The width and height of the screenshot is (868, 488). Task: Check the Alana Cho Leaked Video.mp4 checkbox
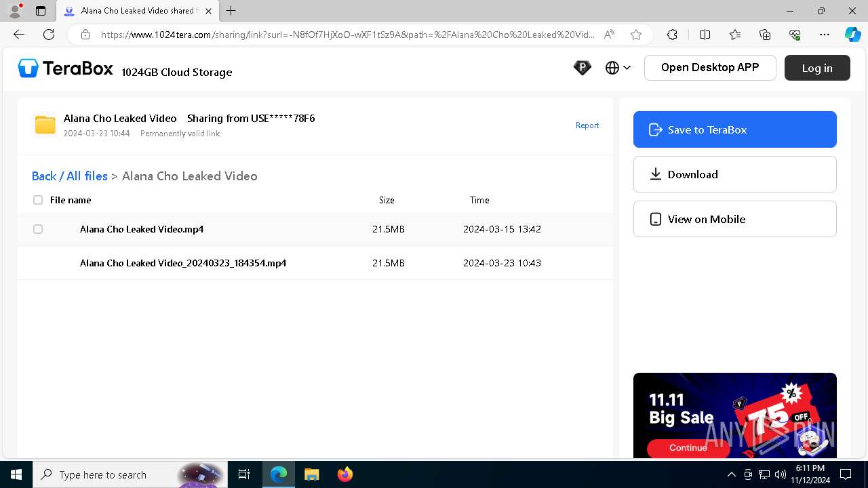click(38, 229)
